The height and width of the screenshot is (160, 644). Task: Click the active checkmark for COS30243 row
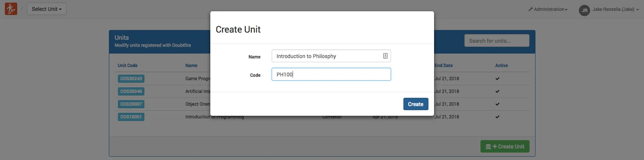497,79
